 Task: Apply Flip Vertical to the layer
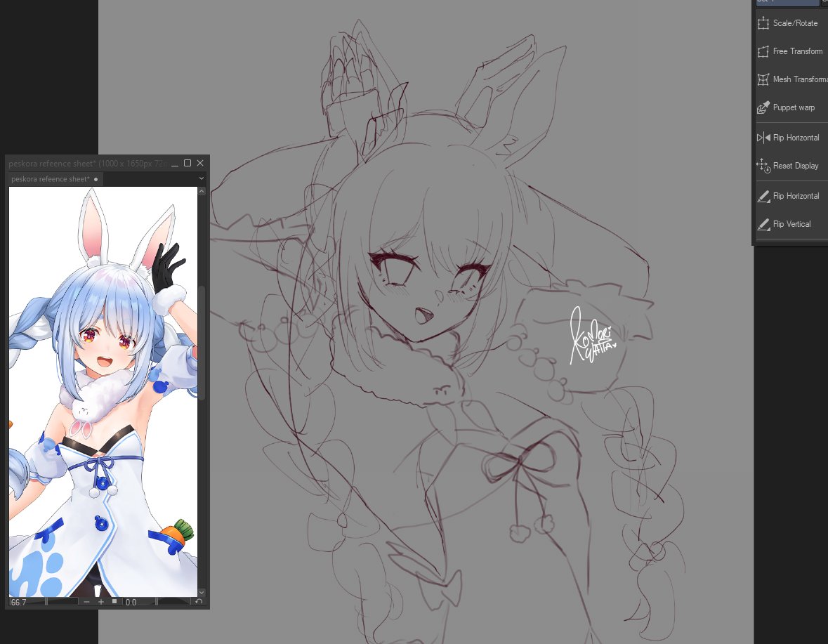[791, 224]
